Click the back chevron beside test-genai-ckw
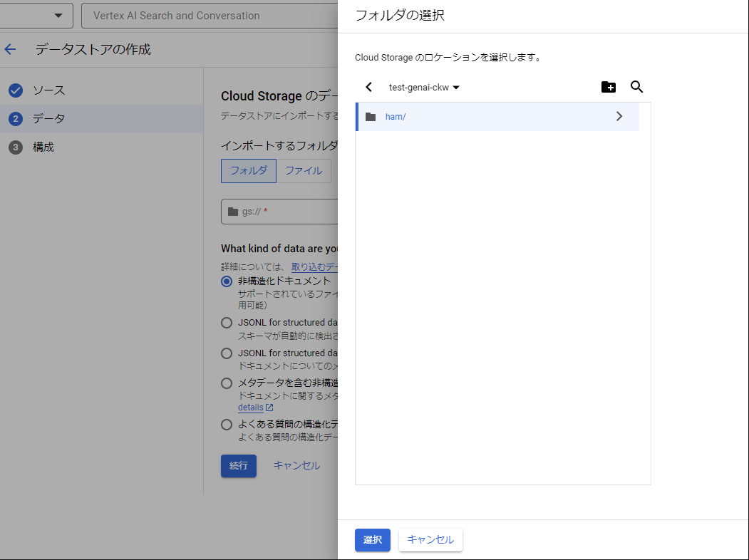749x560 pixels. click(x=368, y=87)
